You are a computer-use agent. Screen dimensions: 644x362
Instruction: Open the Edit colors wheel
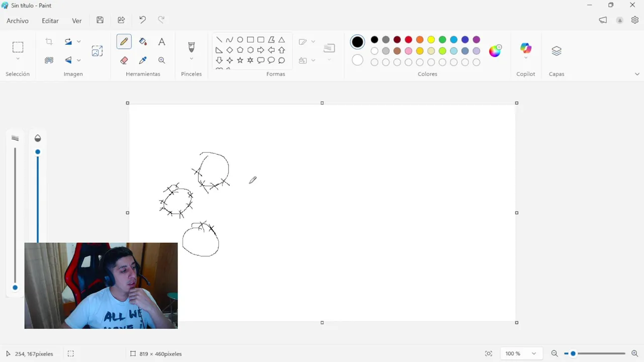(495, 50)
